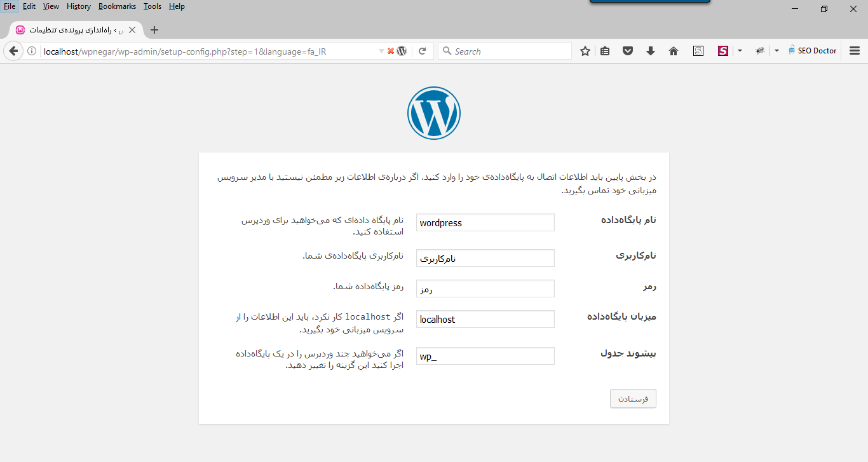Click the WordPress icon in address bar

tap(402, 51)
